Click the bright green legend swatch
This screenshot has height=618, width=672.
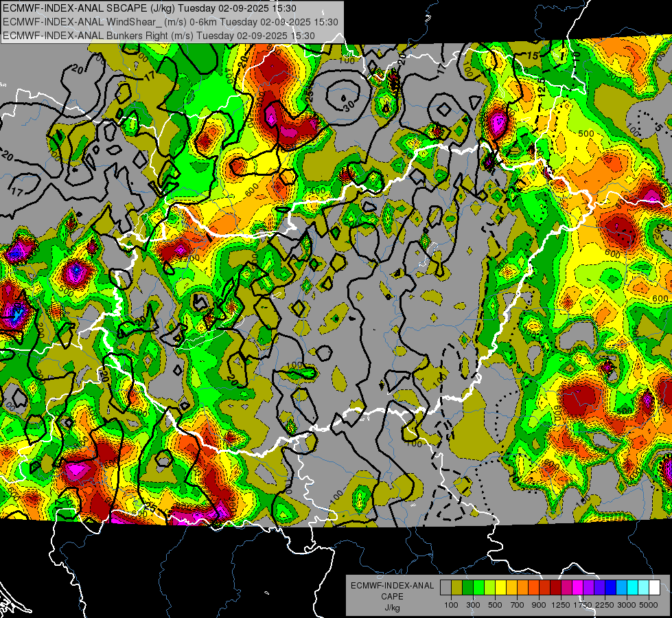478,587
